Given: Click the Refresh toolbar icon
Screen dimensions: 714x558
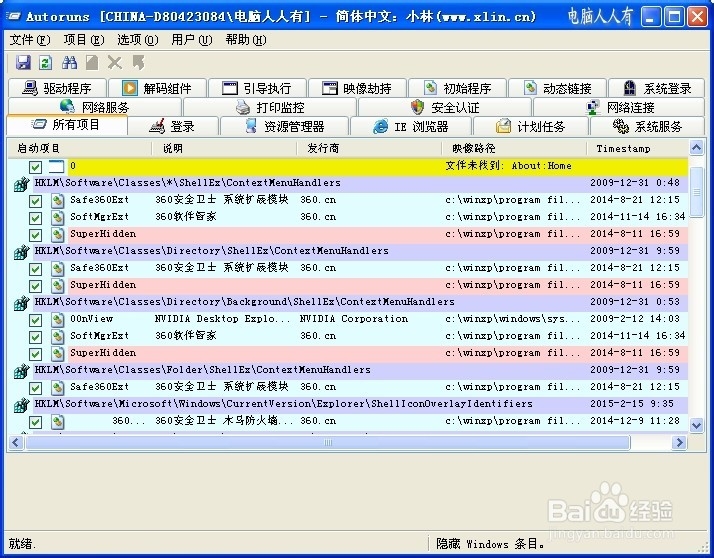Looking at the screenshot, I should click(46, 62).
